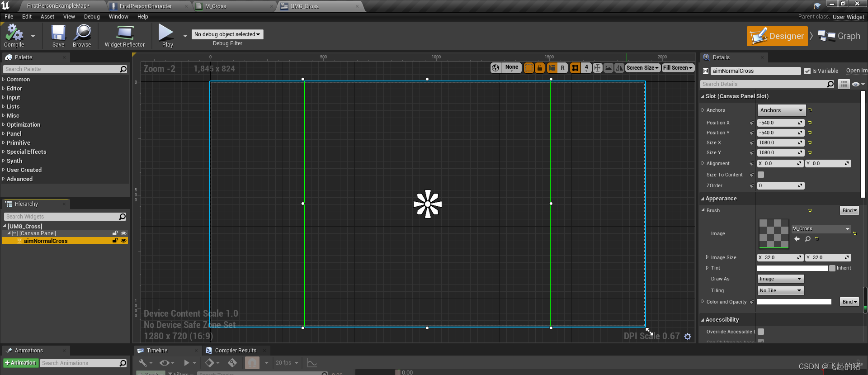868x375 pixels.
Task: Open the M_Cross image asset dropdown
Action: tap(821, 229)
